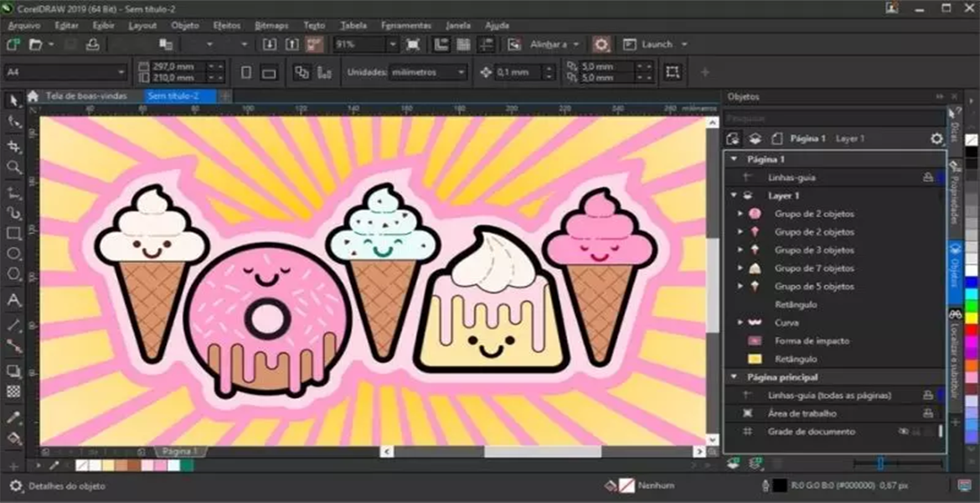Toggle lock on Área de trabalho
The width and height of the screenshot is (980, 503).
[x=927, y=413]
